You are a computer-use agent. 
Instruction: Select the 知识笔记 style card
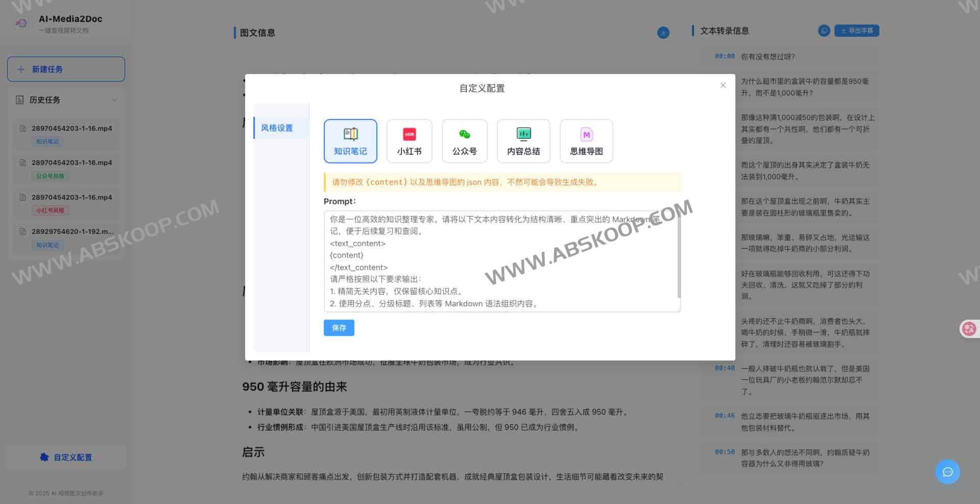point(350,141)
